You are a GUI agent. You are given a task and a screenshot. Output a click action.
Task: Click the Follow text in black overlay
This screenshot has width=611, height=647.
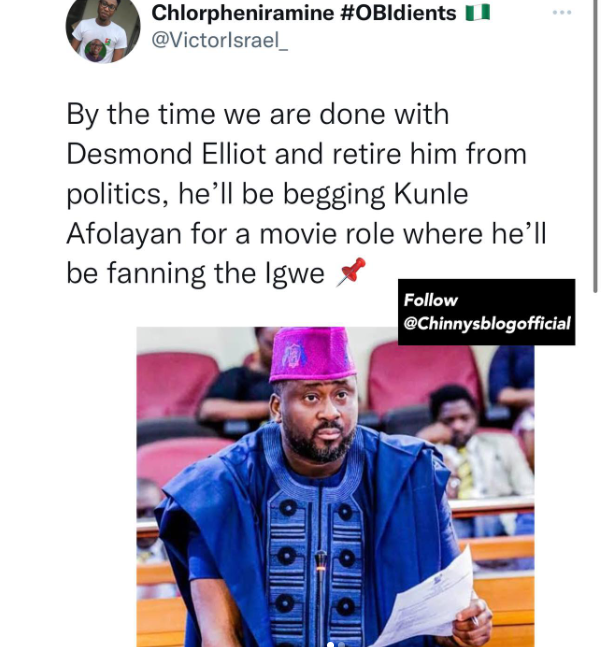(431, 299)
